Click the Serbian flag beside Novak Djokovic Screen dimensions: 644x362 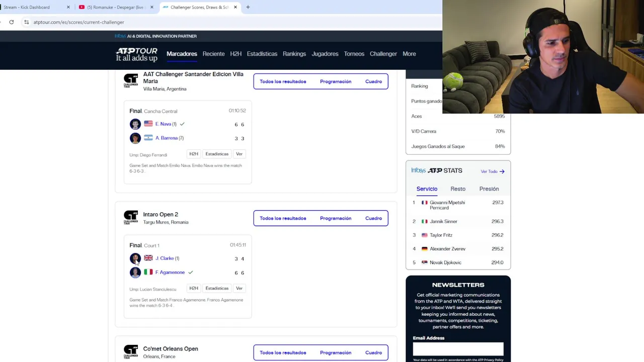(x=424, y=262)
